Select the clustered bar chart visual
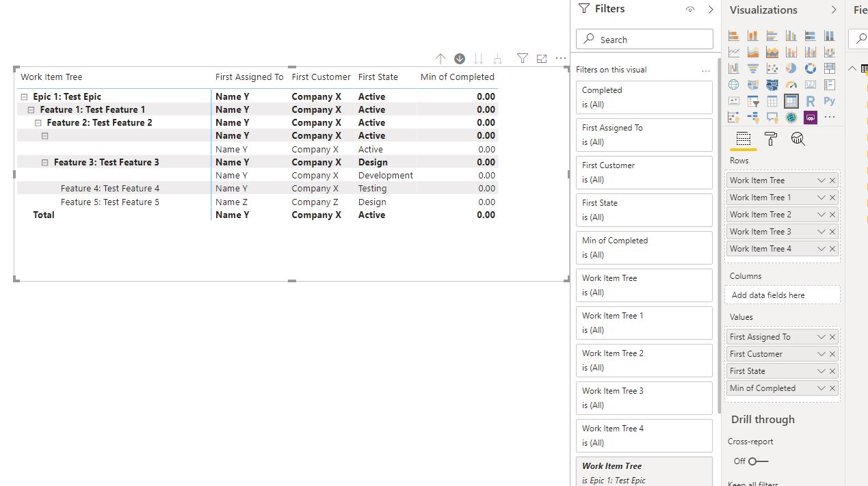Screen dimensions: 868x486 (x=772, y=36)
